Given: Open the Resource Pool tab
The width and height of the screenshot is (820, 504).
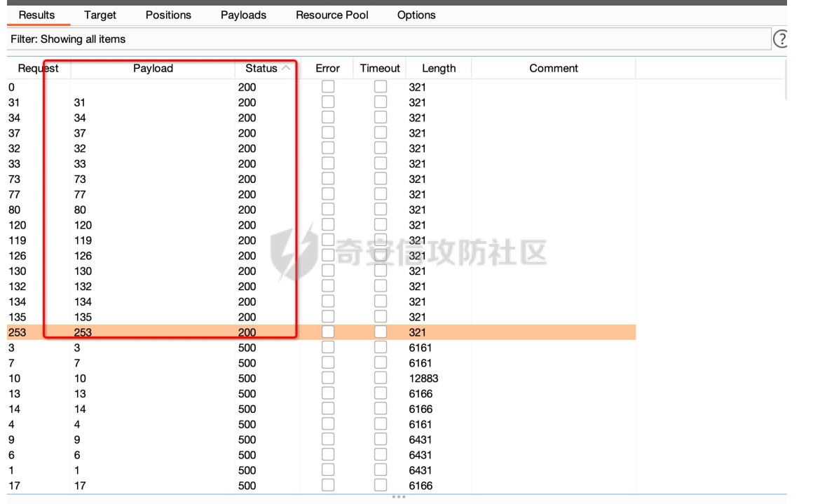Looking at the screenshot, I should tap(332, 15).
